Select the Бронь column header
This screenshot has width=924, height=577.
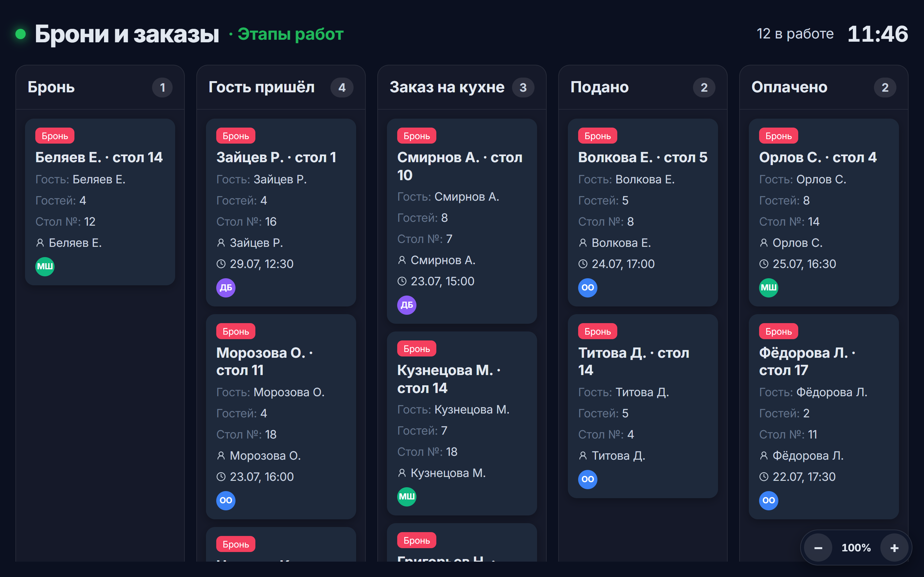51,88
